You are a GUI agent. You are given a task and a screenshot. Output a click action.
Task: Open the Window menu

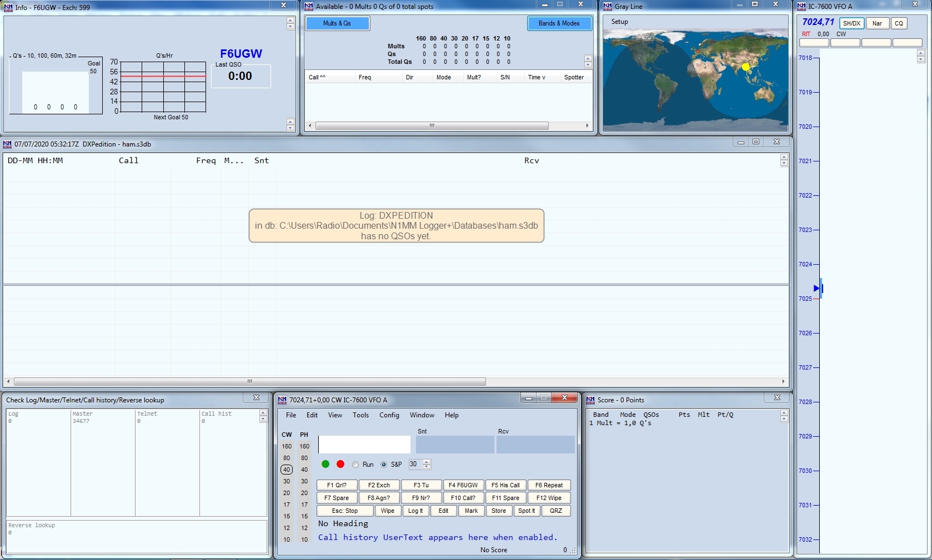point(422,415)
